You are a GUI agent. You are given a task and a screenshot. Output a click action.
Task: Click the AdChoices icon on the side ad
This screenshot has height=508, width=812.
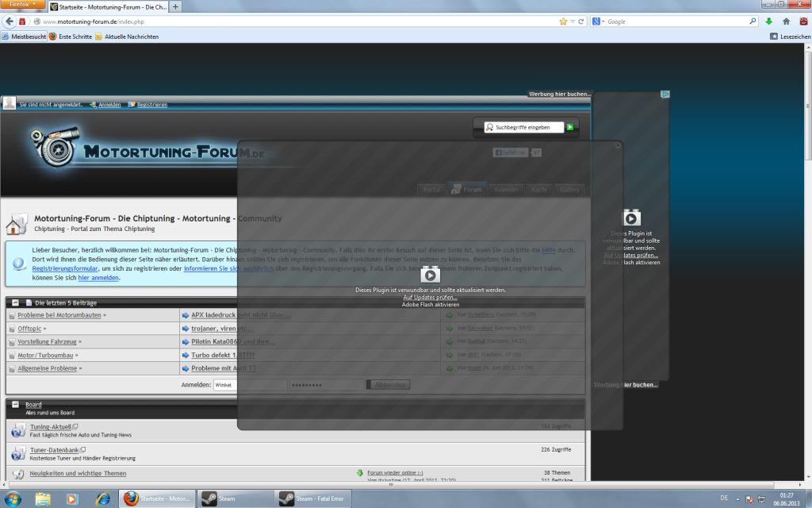665,94
